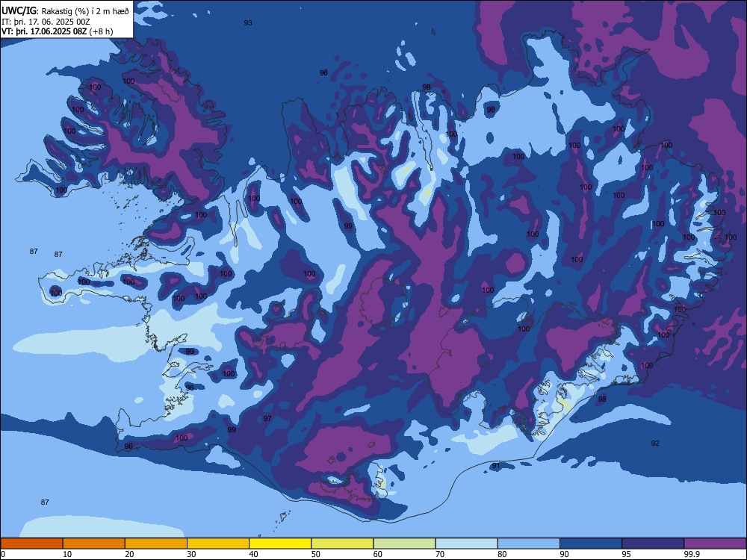This screenshot has width=747, height=560.
Task: Click the light green 60–70 legend swatch
Action: (404, 544)
